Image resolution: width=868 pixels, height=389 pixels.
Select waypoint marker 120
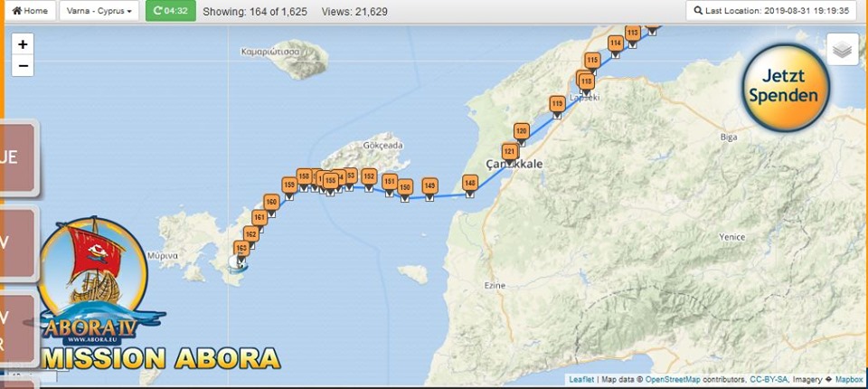point(521,131)
